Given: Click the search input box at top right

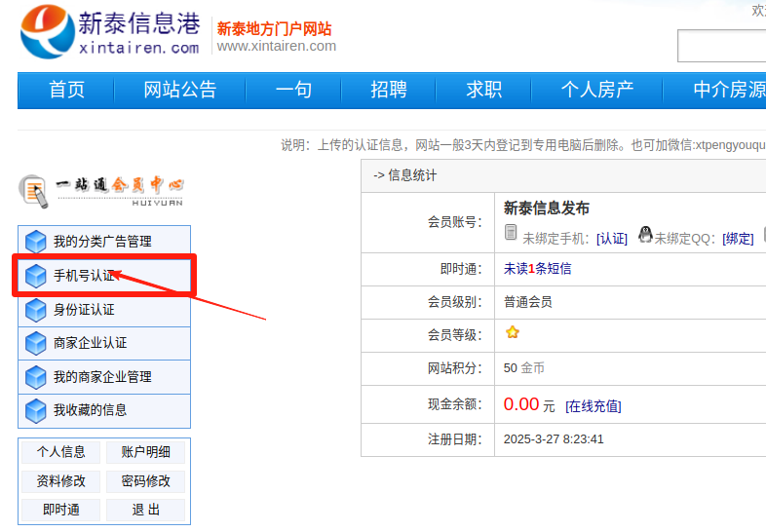Looking at the screenshot, I should coord(721,46).
